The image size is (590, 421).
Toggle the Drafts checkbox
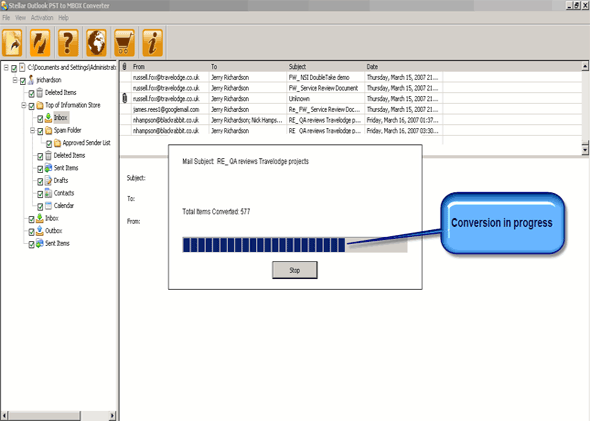click(40, 182)
